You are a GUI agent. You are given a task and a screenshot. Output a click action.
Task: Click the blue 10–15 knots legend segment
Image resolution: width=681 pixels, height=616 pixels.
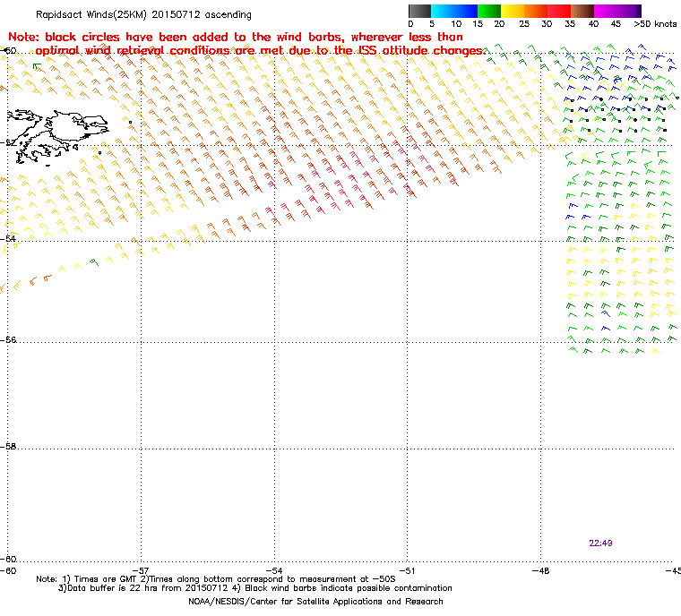pos(466,11)
